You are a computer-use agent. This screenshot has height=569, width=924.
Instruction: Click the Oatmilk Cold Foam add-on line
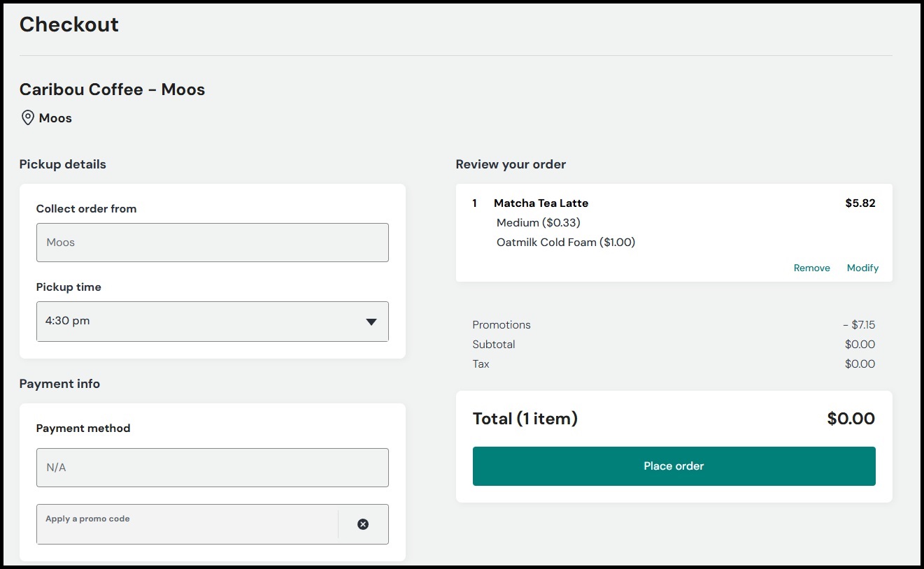565,243
